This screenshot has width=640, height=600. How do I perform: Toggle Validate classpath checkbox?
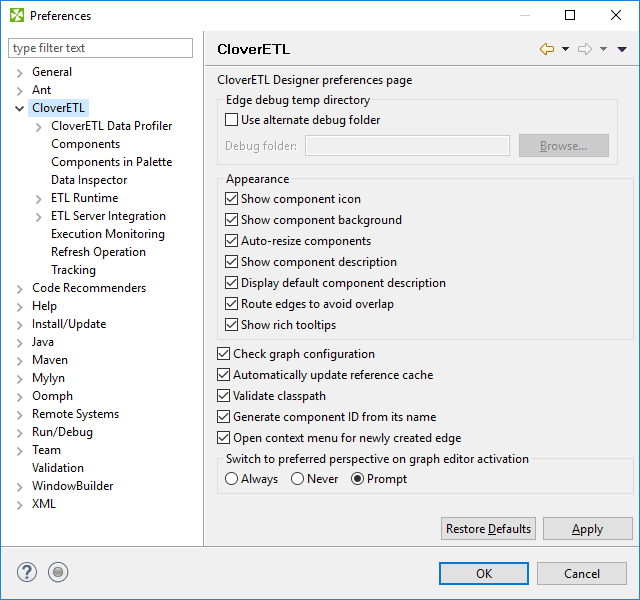point(224,396)
